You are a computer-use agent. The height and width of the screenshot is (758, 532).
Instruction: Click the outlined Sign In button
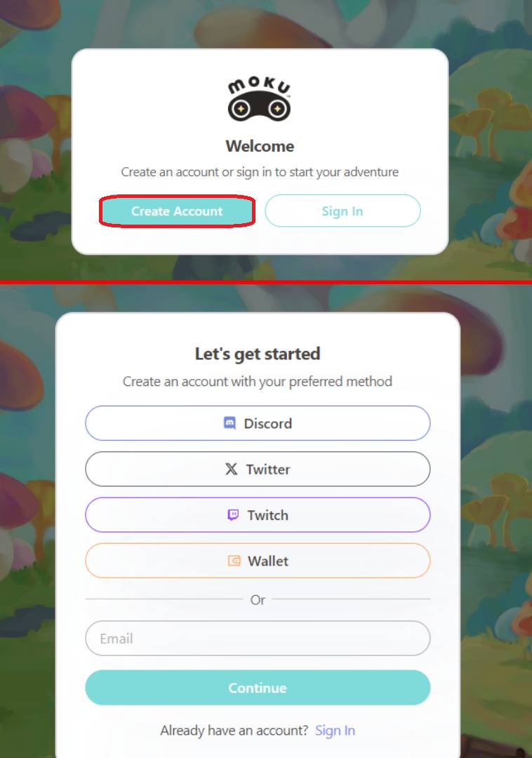click(343, 211)
